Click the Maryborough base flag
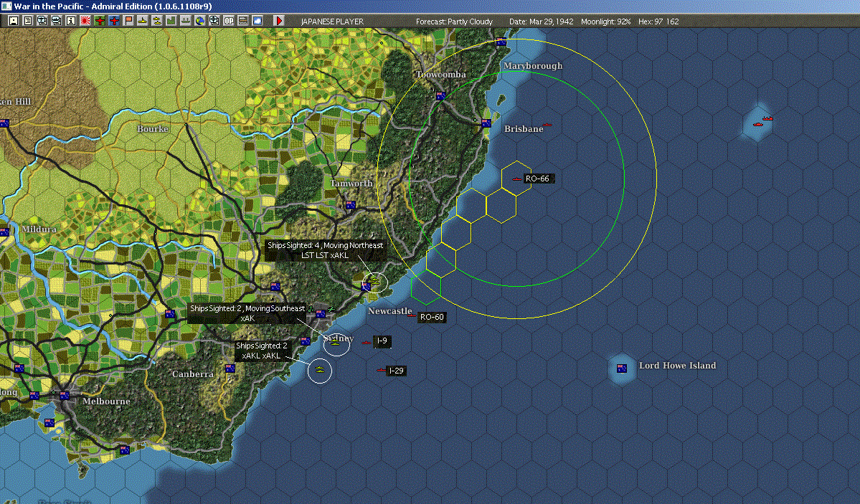The height and width of the screenshot is (504, 860). 501,42
